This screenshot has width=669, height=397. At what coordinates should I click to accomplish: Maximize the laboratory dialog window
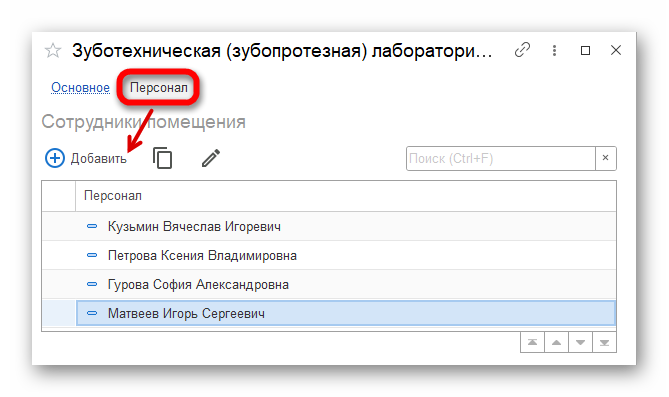pos(585,50)
